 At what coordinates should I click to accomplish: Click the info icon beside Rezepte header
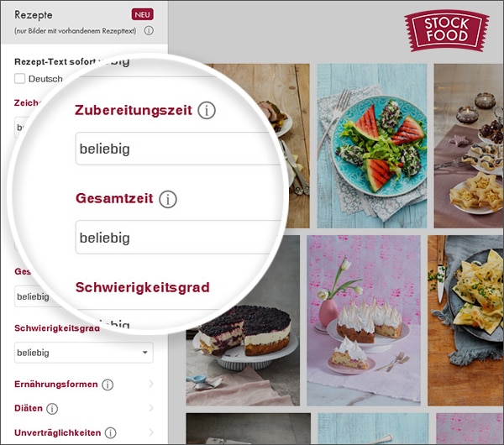tap(149, 31)
